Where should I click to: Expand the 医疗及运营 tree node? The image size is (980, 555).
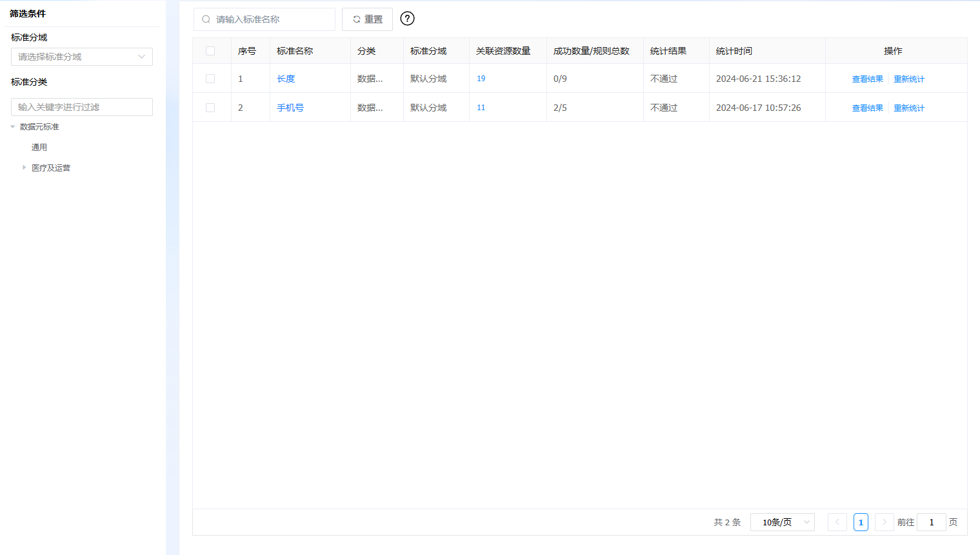25,168
